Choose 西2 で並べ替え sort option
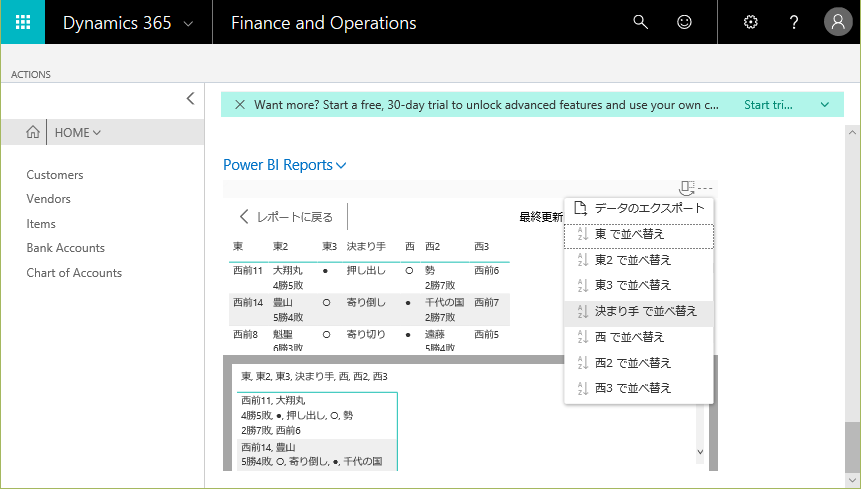861x489 pixels. tap(639, 363)
